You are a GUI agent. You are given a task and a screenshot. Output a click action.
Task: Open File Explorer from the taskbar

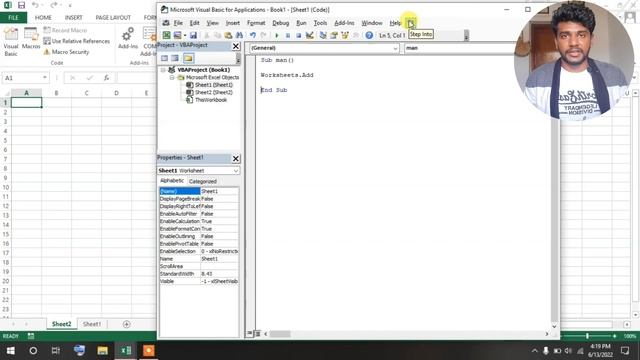[102, 351]
